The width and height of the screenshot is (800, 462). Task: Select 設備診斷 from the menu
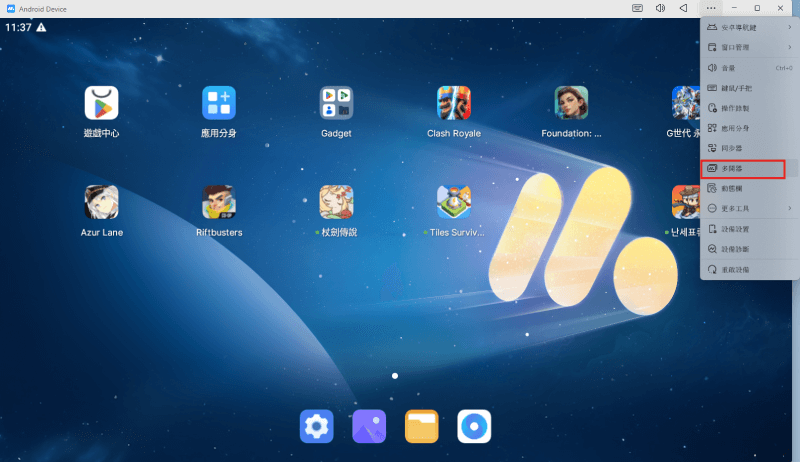click(749, 249)
